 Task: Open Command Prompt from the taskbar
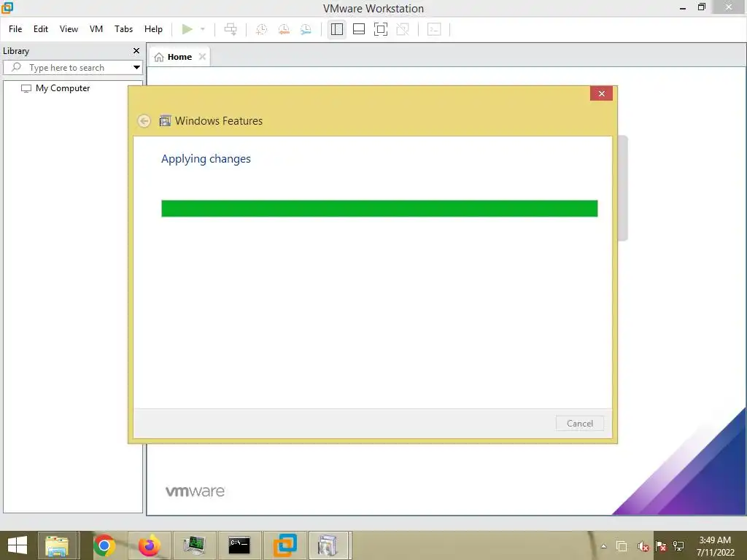239,545
